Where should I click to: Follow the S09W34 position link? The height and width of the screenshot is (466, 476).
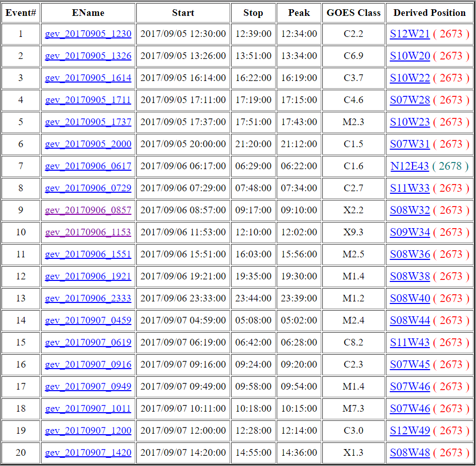pyautogui.click(x=410, y=232)
